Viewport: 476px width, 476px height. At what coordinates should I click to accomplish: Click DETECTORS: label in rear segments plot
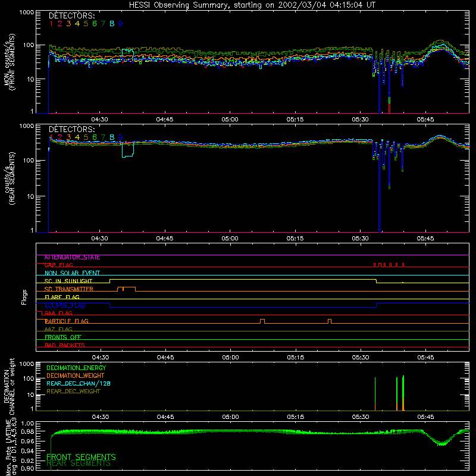[x=72, y=129]
